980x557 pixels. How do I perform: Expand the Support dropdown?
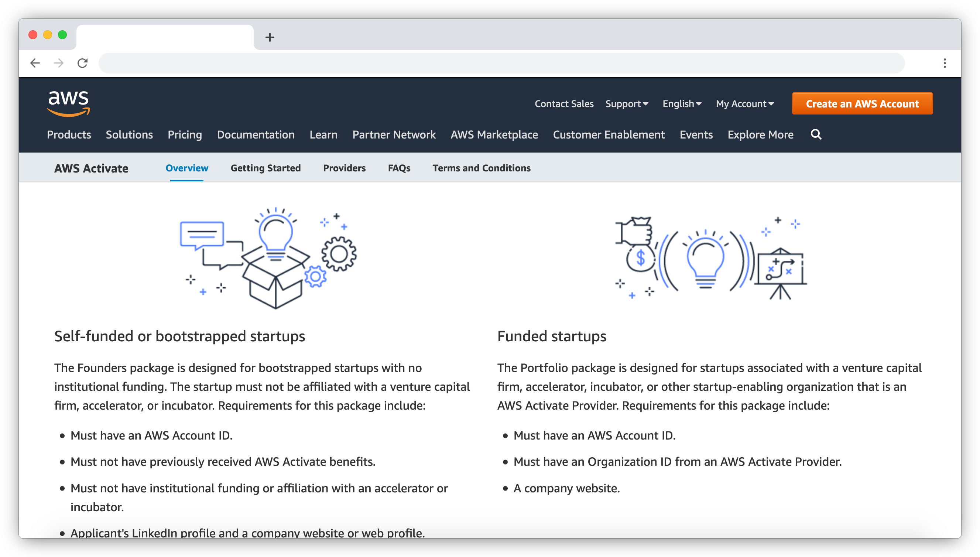tap(627, 104)
